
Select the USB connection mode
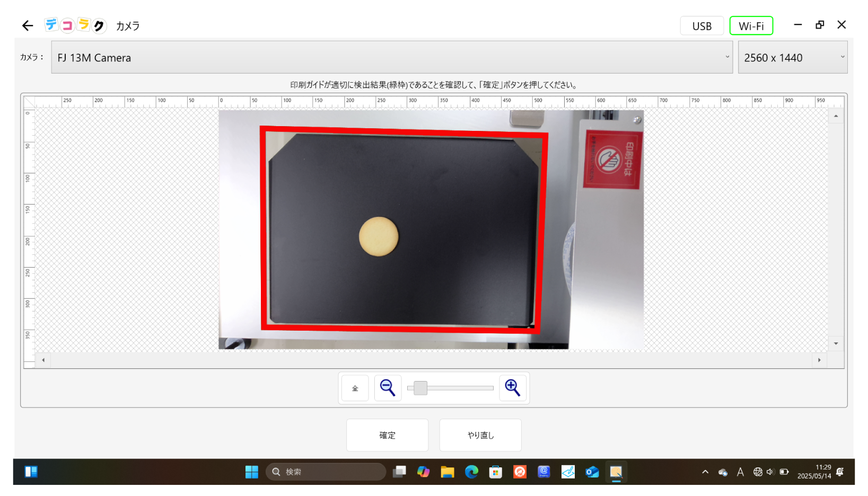702,26
